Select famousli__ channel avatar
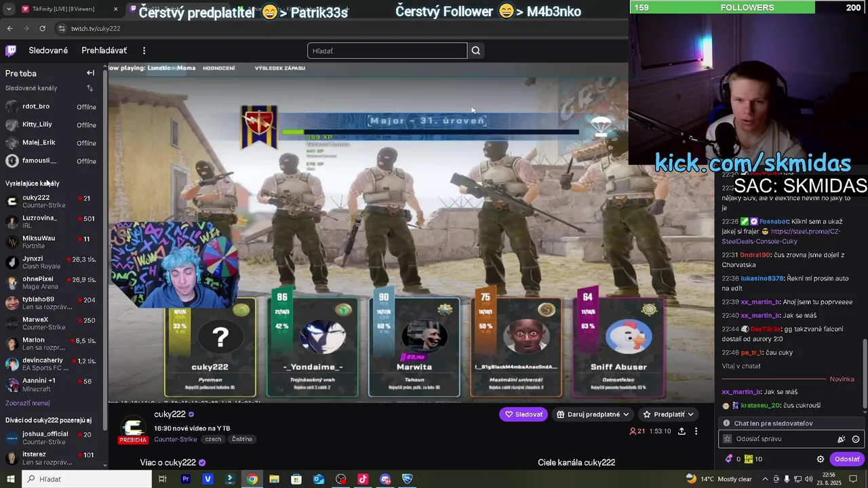This screenshot has width=868, height=488. (12, 161)
